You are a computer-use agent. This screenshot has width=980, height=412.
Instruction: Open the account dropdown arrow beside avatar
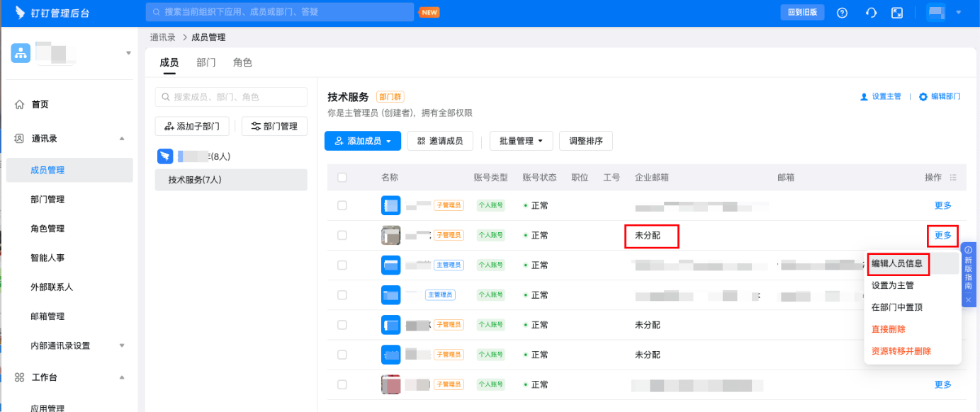[959, 12]
